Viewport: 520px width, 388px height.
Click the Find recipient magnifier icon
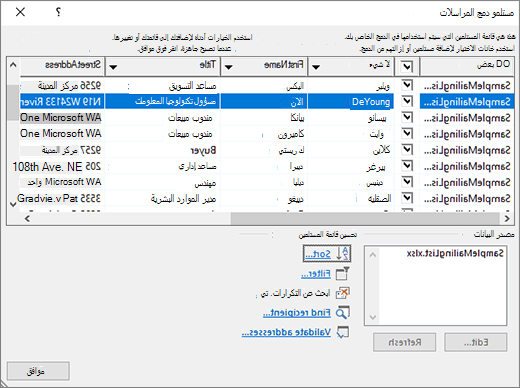click(x=342, y=313)
